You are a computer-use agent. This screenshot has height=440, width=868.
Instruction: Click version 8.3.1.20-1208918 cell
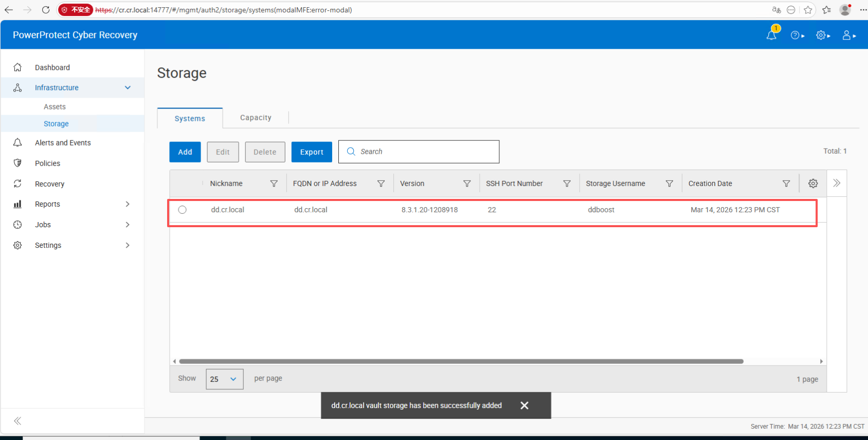pyautogui.click(x=429, y=210)
